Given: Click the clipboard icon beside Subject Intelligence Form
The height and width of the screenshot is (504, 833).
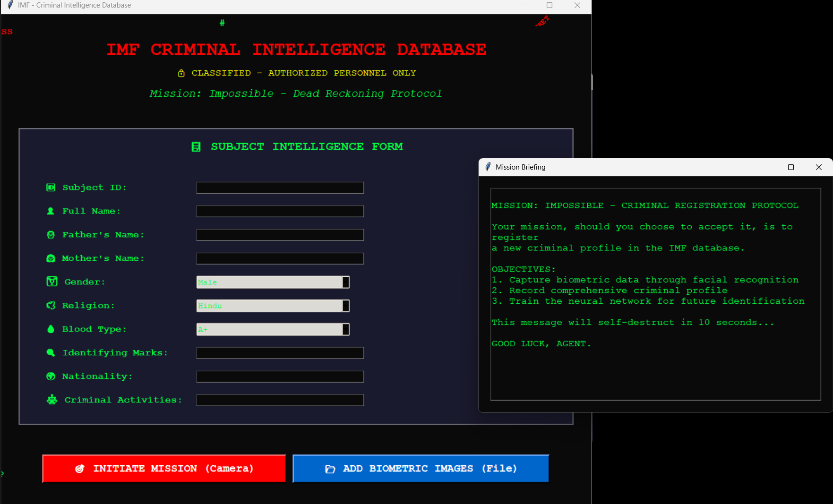Looking at the screenshot, I should click(196, 147).
